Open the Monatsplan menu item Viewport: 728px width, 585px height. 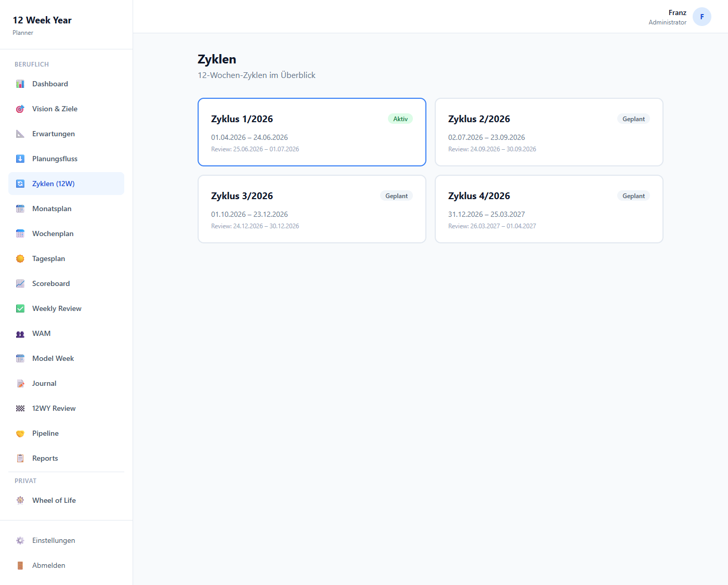pos(52,209)
